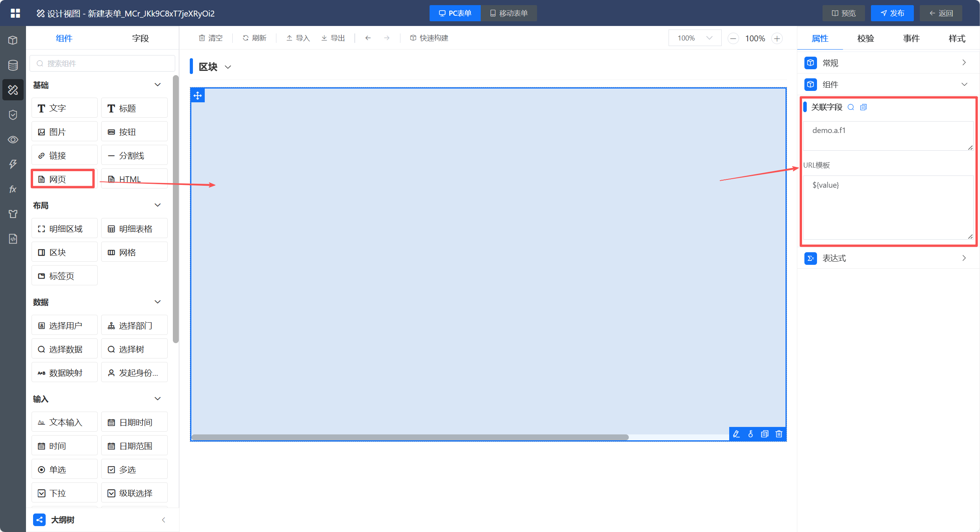Click the search icon beside 关联字段
Screen dimensions: 980x532
pos(851,107)
